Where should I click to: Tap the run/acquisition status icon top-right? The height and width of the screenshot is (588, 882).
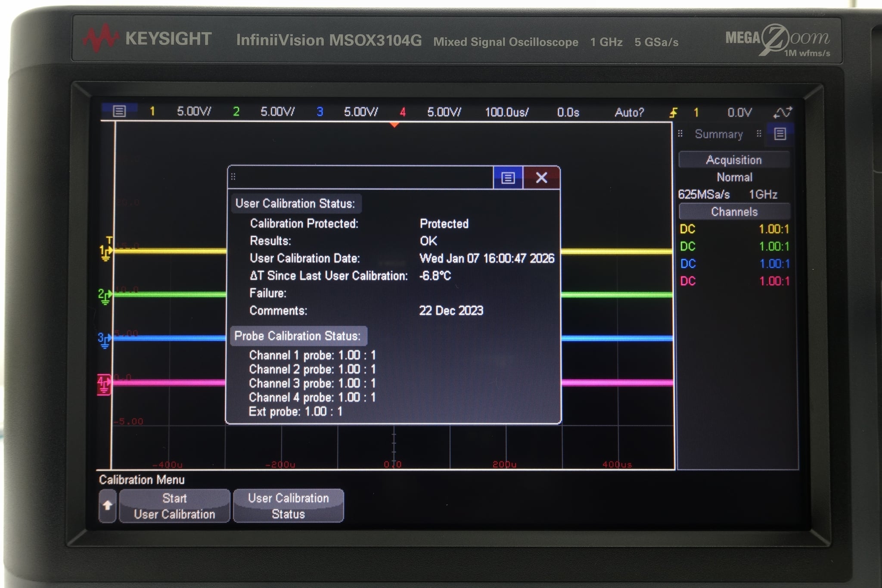(x=783, y=113)
